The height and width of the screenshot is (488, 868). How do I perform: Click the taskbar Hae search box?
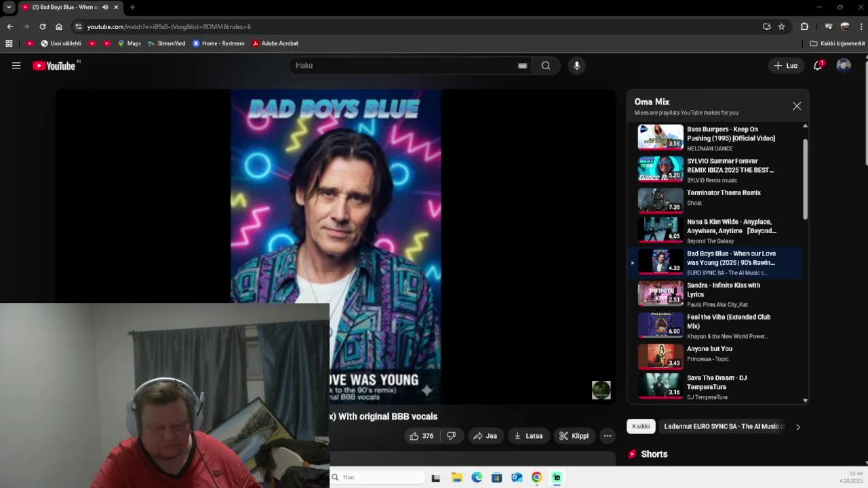pyautogui.click(x=378, y=477)
